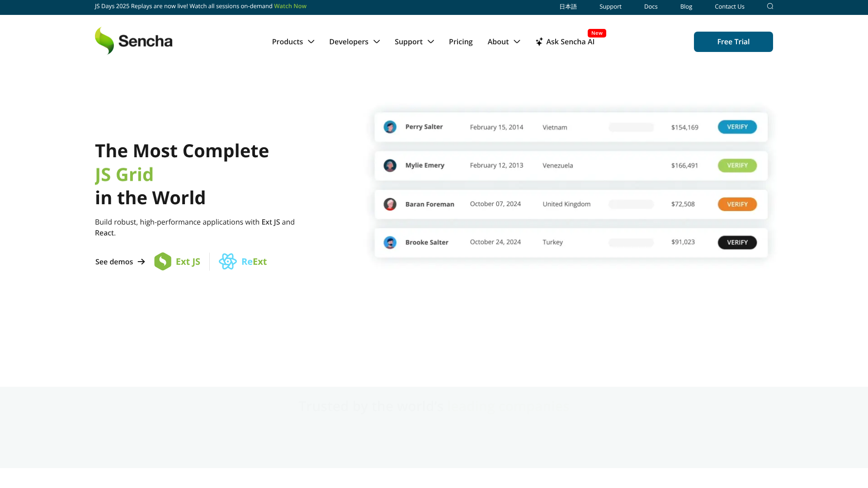The width and height of the screenshot is (868, 488).
Task: Click the Sencha logo
Action: point(133,41)
